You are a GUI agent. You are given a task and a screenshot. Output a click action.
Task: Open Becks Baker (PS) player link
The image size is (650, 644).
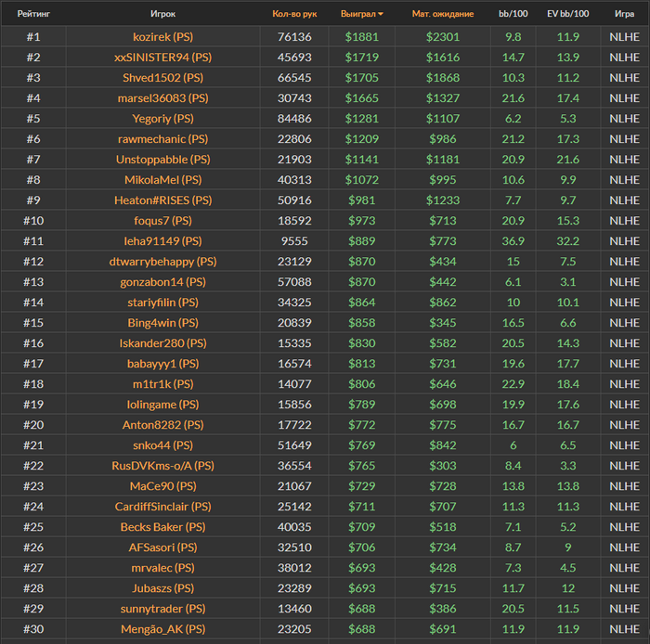(162, 527)
